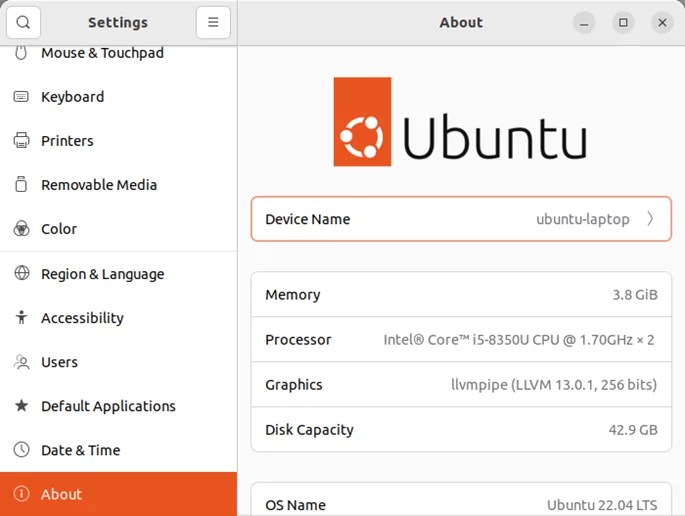Click the Date & Time clock icon
This screenshot has height=516, width=685.
coord(21,450)
